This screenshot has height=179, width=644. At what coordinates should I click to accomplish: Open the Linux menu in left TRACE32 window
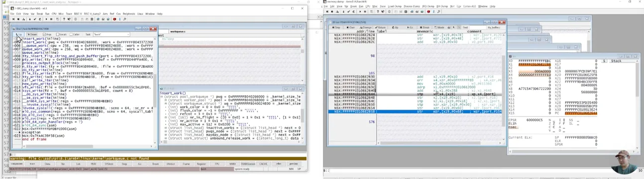[140, 14]
